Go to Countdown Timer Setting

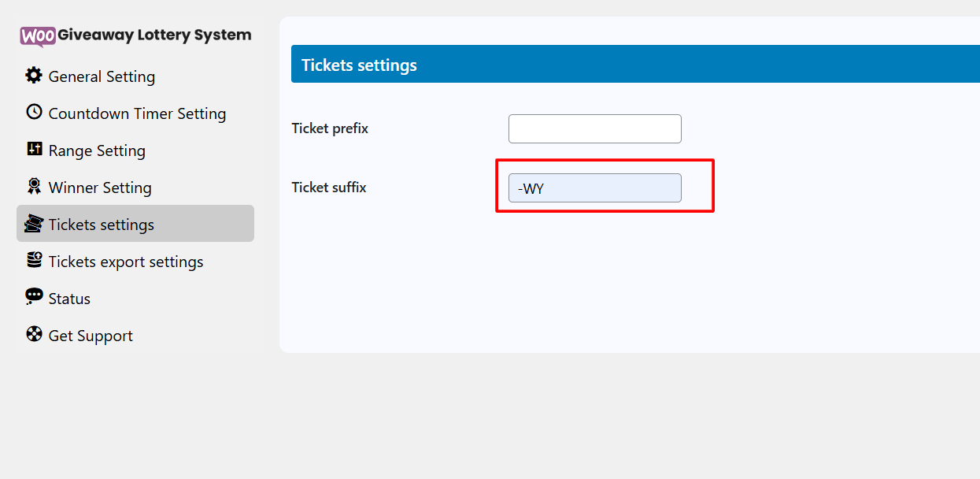137,113
